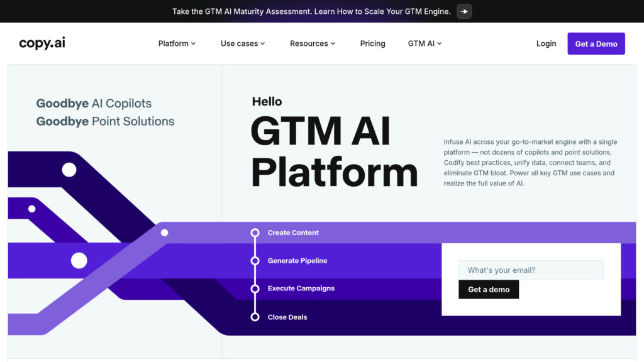Screen dimensions: 644x362
Task: Click the Login link
Action: coord(546,43)
